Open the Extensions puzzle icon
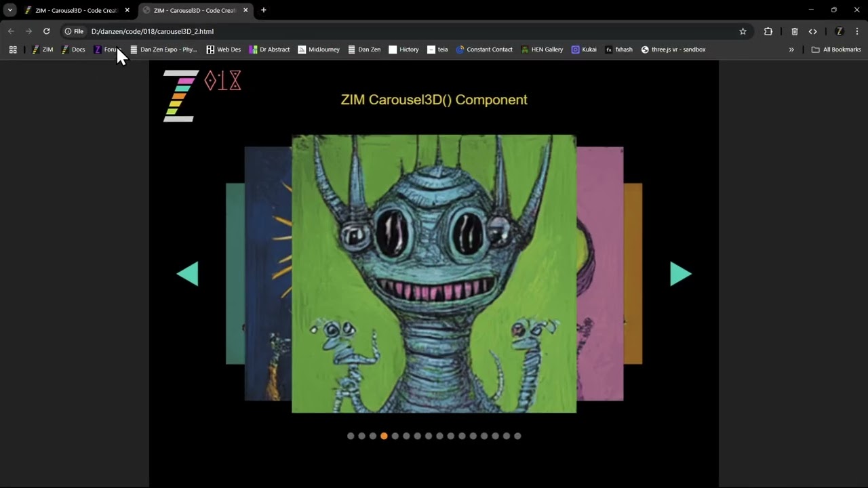This screenshot has width=868, height=488. pyautogui.click(x=768, y=31)
